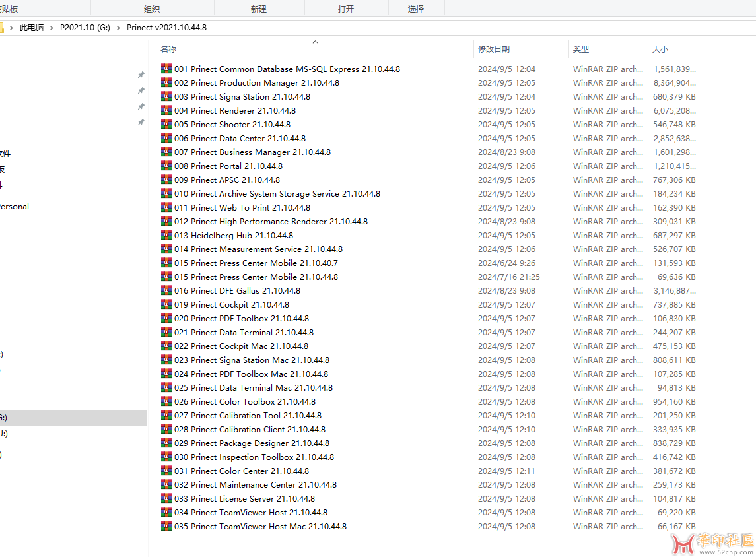
Task: Click the name 024 Prinect PDF Toolbox Mac 21.10.44.8
Action: (251, 374)
